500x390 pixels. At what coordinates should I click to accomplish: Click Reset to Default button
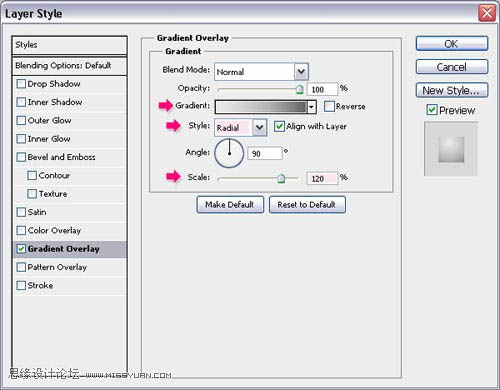coord(307,204)
